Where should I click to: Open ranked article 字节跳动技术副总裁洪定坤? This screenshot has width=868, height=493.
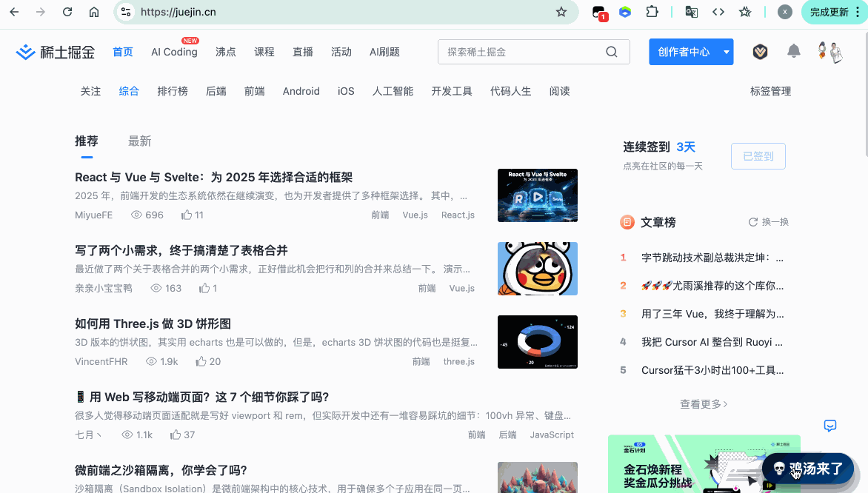tap(712, 258)
